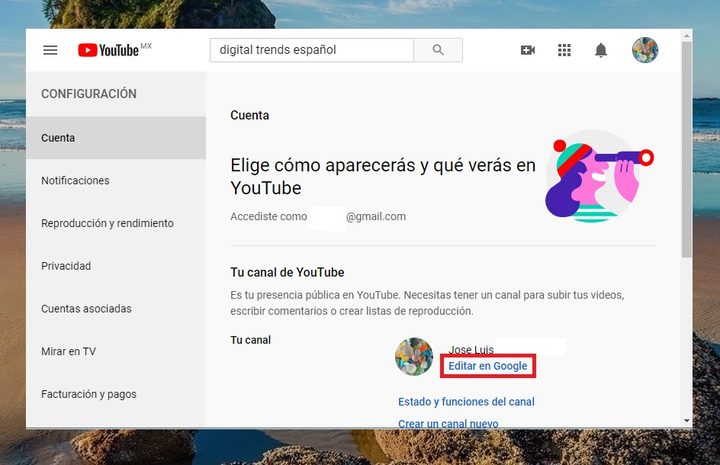720x465 pixels.
Task: Open the create video camera icon
Action: coord(528,50)
